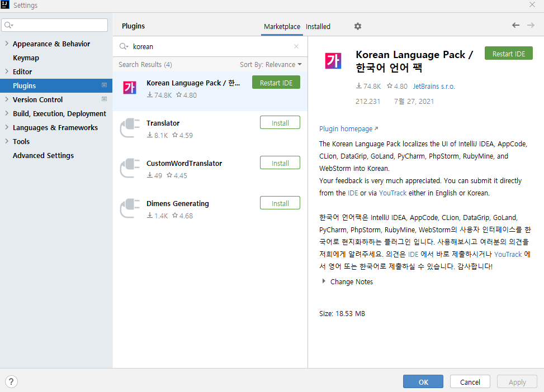Go forward with the right arrow
The height and width of the screenshot is (392, 544).
[x=531, y=25]
